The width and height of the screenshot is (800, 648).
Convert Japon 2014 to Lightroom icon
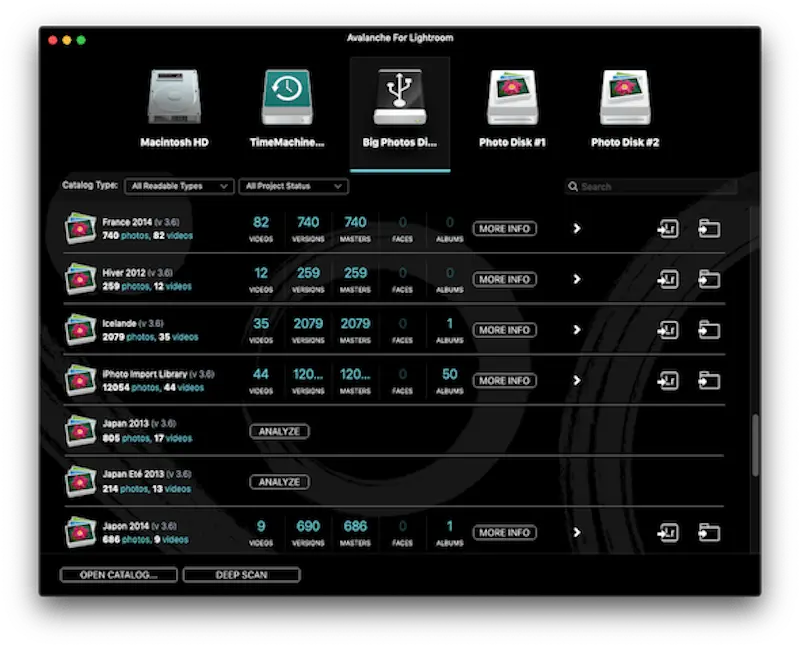point(668,533)
